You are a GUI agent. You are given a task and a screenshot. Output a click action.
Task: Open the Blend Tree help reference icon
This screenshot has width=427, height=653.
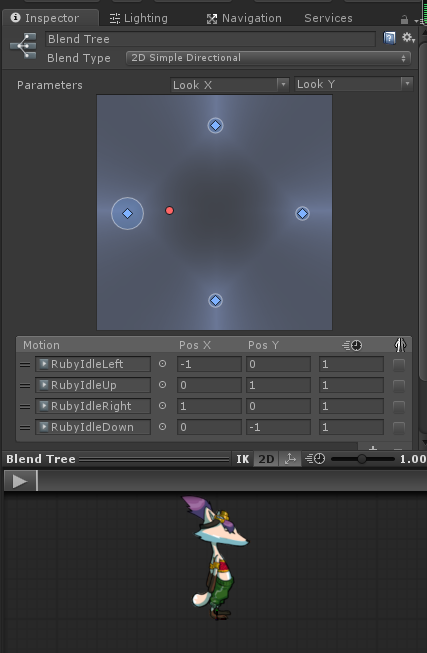[x=389, y=38]
